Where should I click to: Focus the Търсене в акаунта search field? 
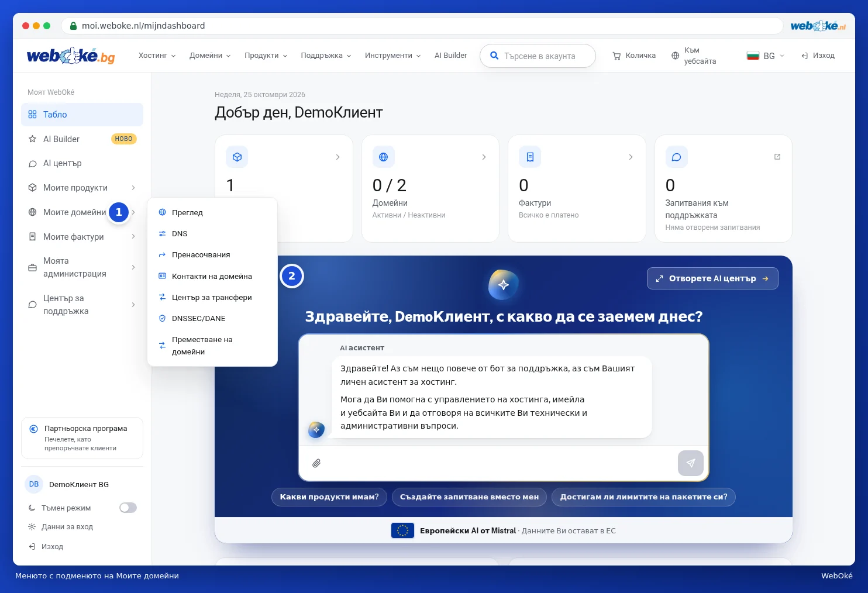(538, 56)
